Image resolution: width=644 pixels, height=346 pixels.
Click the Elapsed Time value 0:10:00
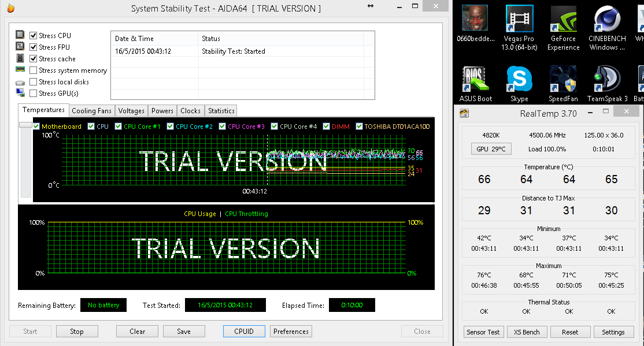tap(352, 305)
